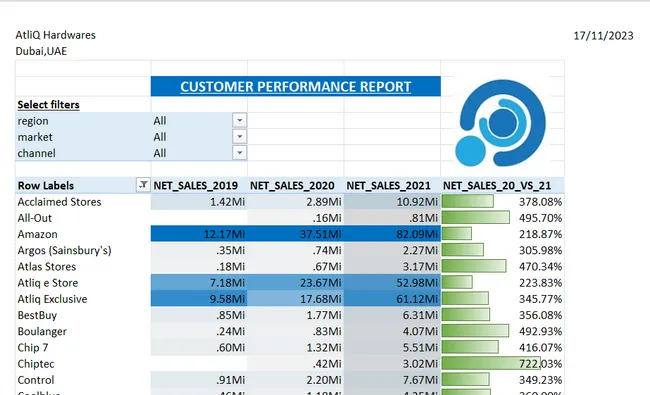650x395 pixels.
Task: Select the NET_SALES_20_VS_21 column header
Action: click(x=497, y=186)
